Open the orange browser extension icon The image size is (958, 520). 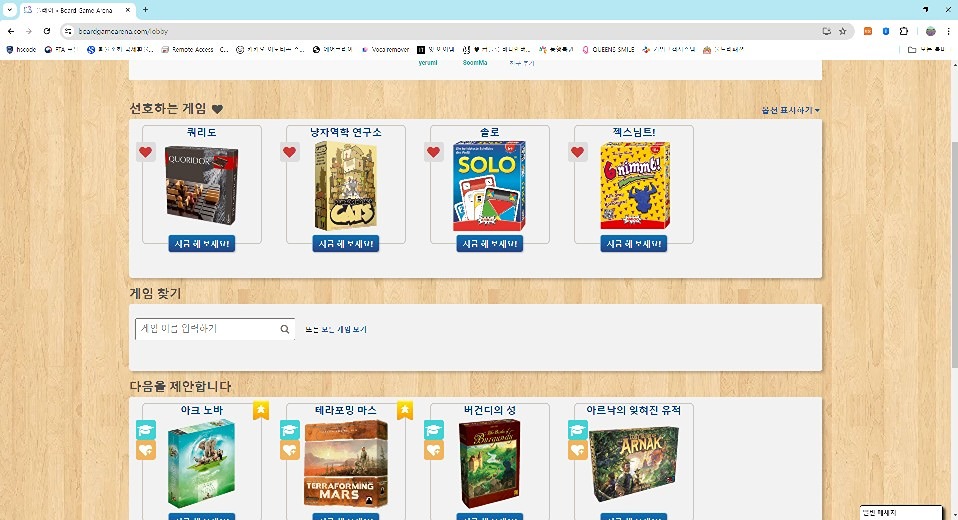868,31
